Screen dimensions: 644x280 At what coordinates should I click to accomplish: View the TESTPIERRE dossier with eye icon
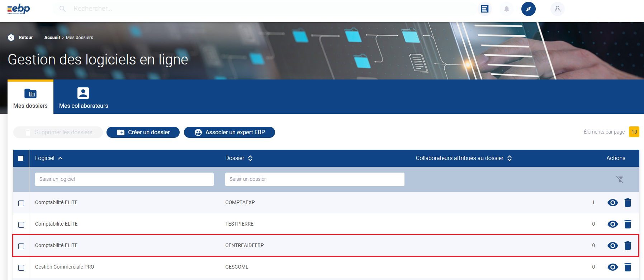click(613, 224)
